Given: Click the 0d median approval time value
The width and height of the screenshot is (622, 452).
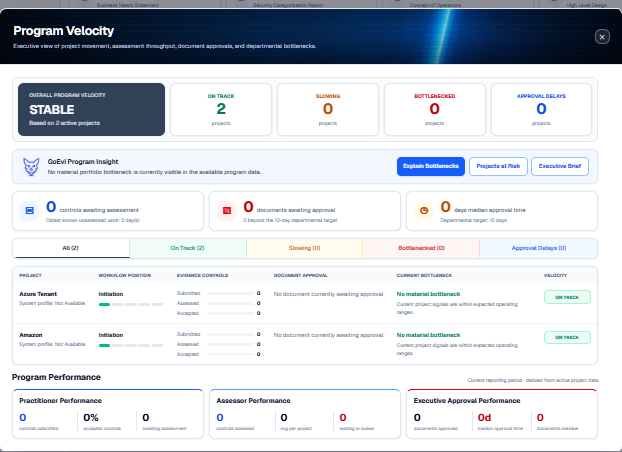Looking at the screenshot, I should point(484,417).
